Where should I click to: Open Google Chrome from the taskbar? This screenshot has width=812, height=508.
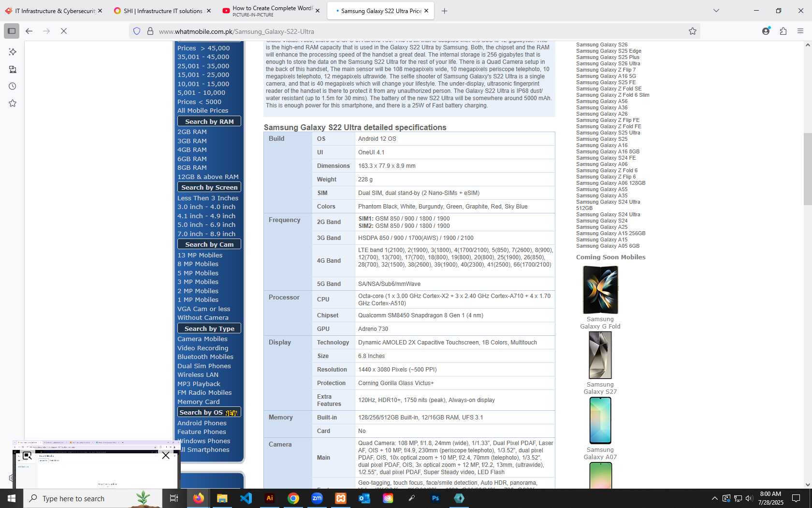click(293, 498)
